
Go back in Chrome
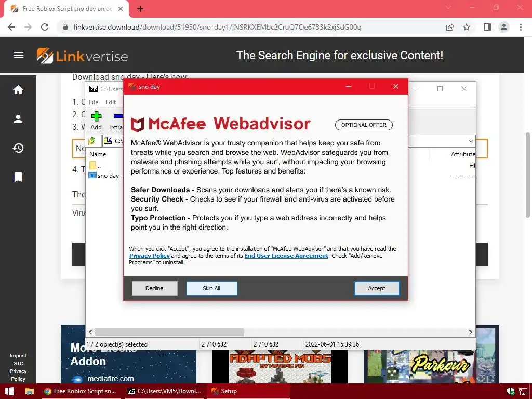tap(11, 27)
